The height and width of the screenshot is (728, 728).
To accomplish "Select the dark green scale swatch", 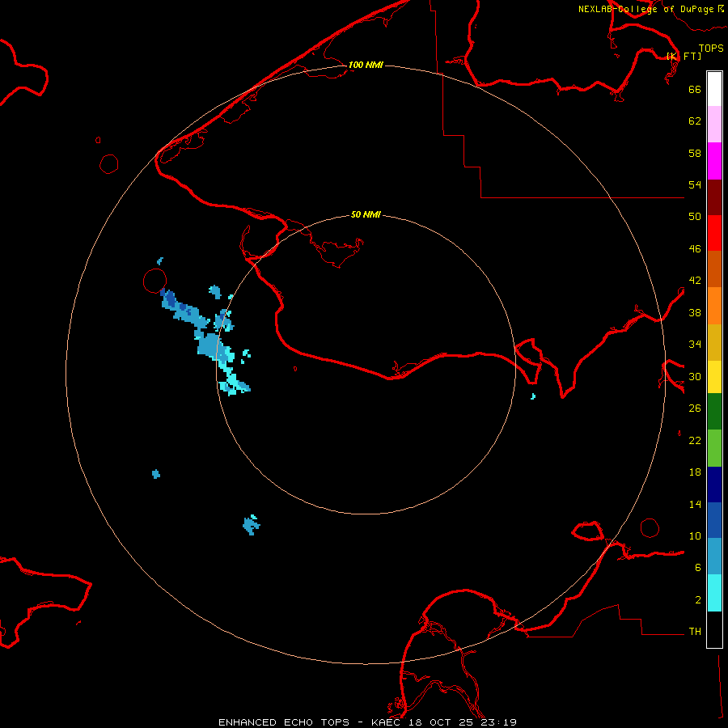I will pos(714,412).
